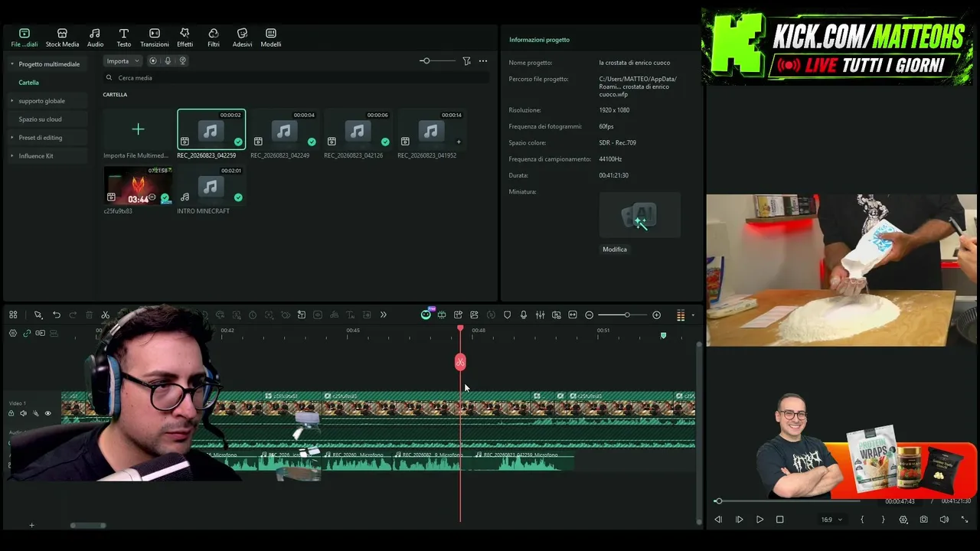
Task: Open the Stock Media tab
Action: 62,37
